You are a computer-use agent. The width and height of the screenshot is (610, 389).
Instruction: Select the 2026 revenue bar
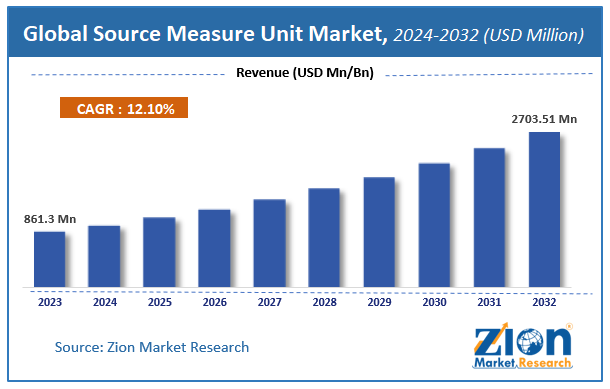(214, 249)
